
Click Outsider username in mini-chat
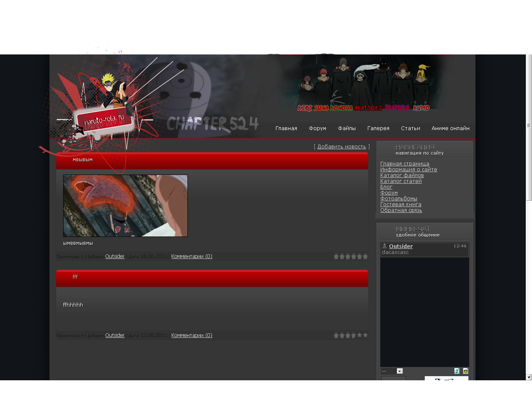tap(401, 246)
